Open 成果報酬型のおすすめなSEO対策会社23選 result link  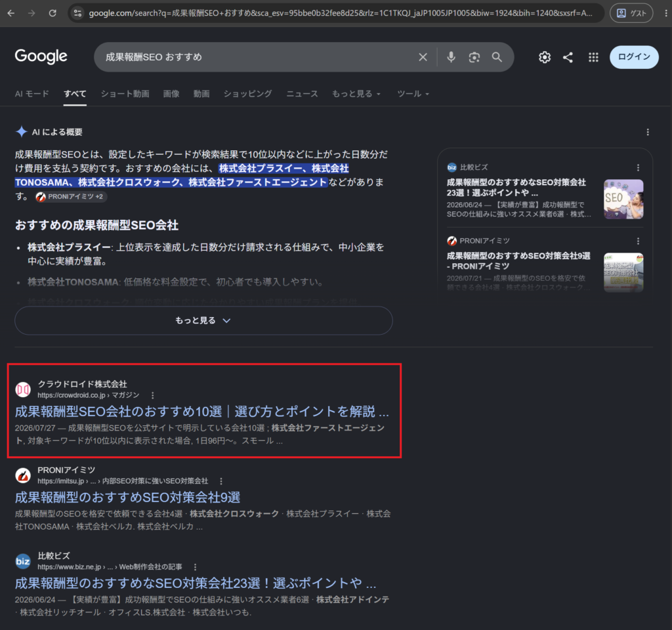pos(196,583)
